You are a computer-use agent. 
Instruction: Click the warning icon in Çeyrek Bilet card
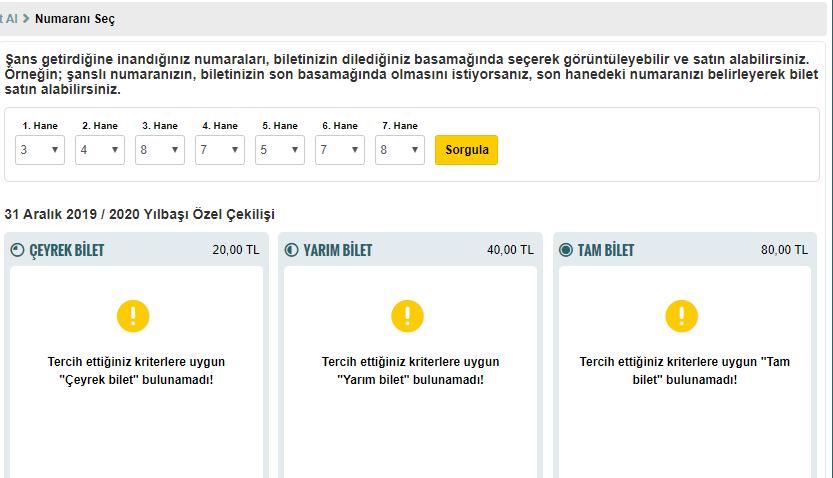tap(133, 316)
